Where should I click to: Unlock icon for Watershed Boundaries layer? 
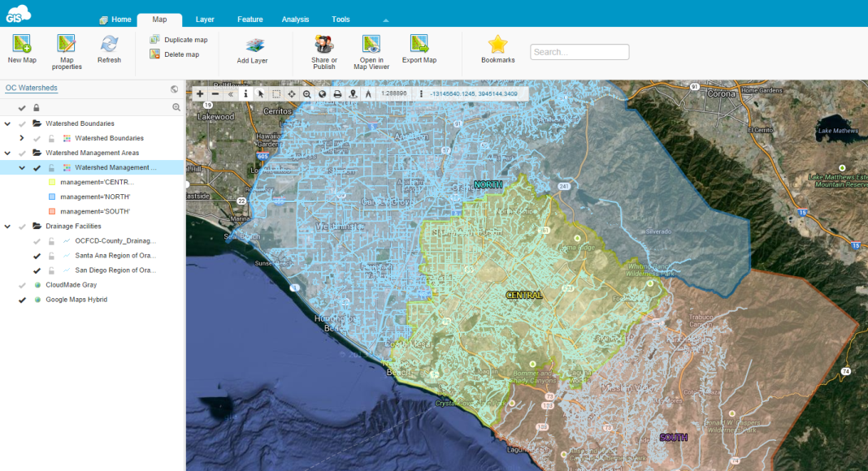(x=51, y=139)
